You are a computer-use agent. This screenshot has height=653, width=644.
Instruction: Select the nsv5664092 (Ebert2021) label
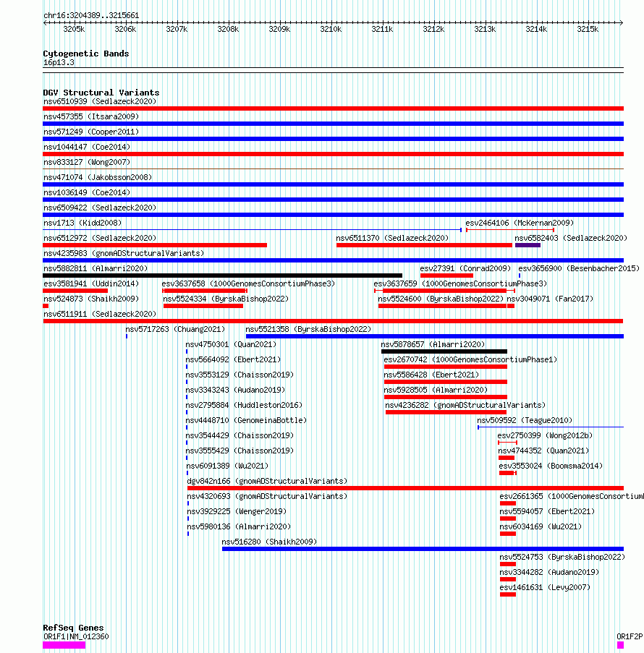pyautogui.click(x=233, y=360)
